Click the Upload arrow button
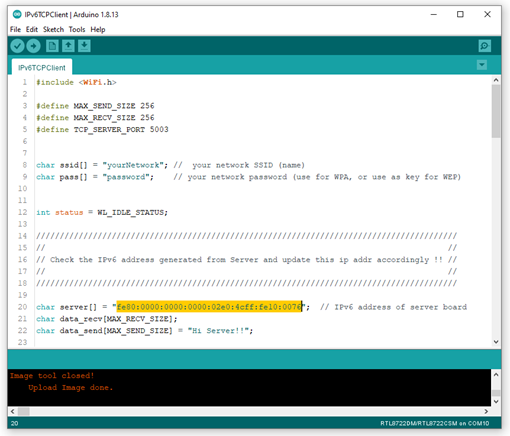Viewport: 510px width, 436px height. [33, 46]
